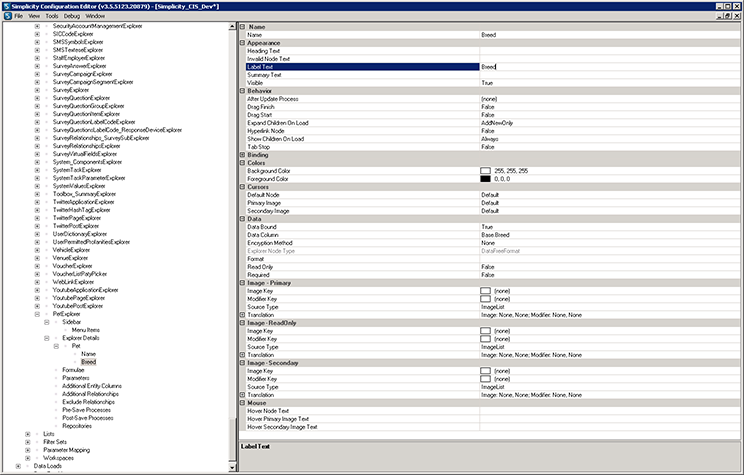The width and height of the screenshot is (744, 475).
Task: Expand Translation under Image - Primary
Action: pyautogui.click(x=242, y=315)
